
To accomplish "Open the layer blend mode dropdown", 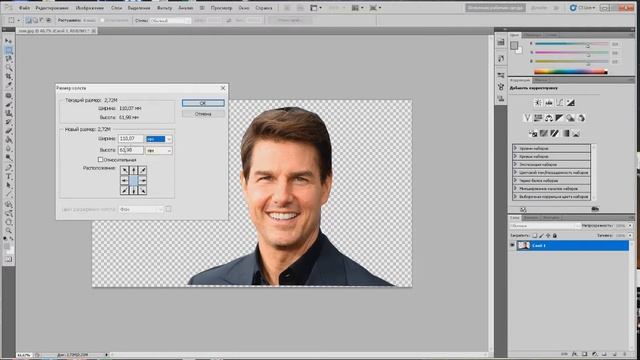I will pos(545,226).
